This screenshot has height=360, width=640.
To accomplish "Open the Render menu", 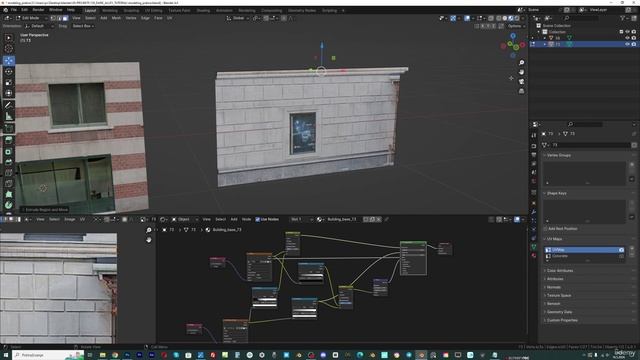I will pyautogui.click(x=38, y=10).
